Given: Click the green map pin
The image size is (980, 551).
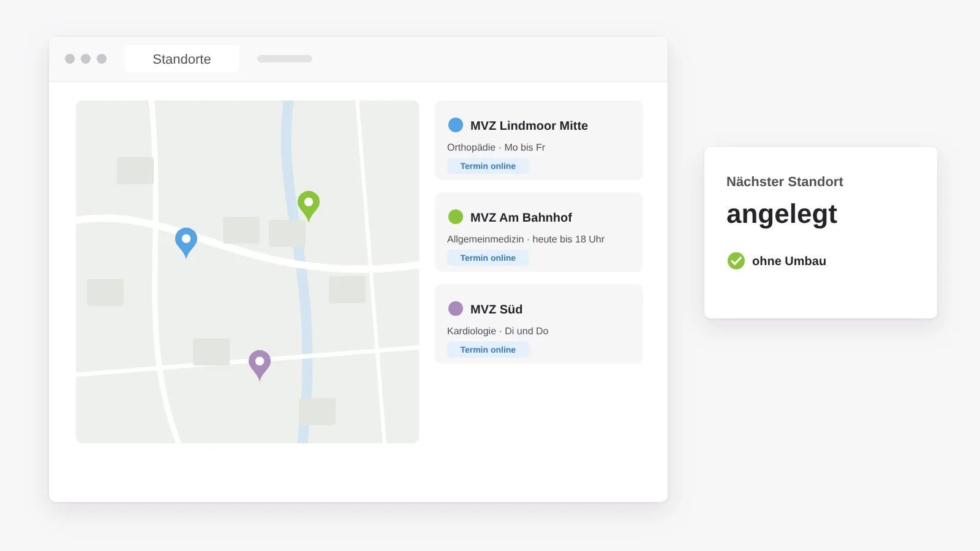Looking at the screenshot, I should point(309,206).
